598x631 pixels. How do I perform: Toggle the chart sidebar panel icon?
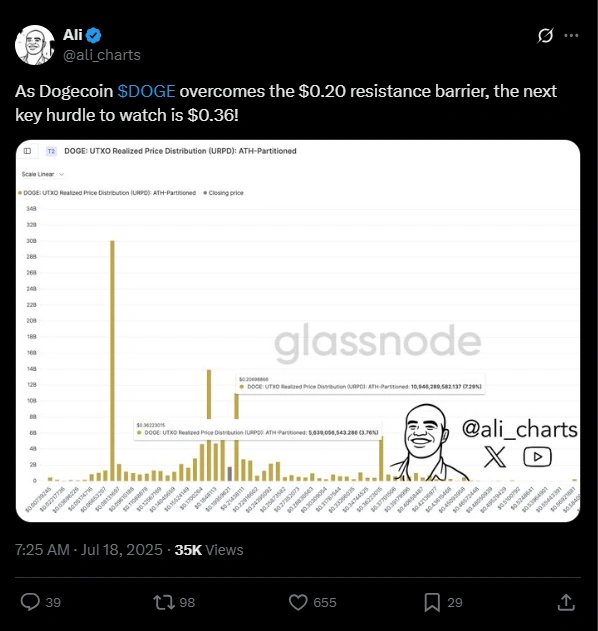[27, 151]
